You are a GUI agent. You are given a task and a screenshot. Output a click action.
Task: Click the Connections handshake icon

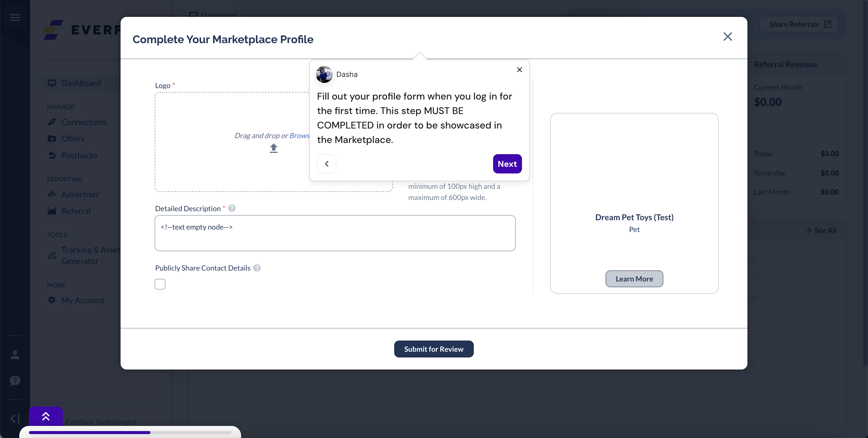(x=52, y=122)
